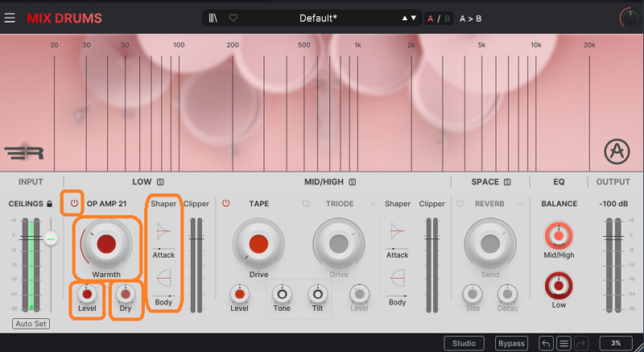The width and height of the screenshot is (644, 352).
Task: Favorite the current preset with heart icon
Action: pyautogui.click(x=233, y=18)
